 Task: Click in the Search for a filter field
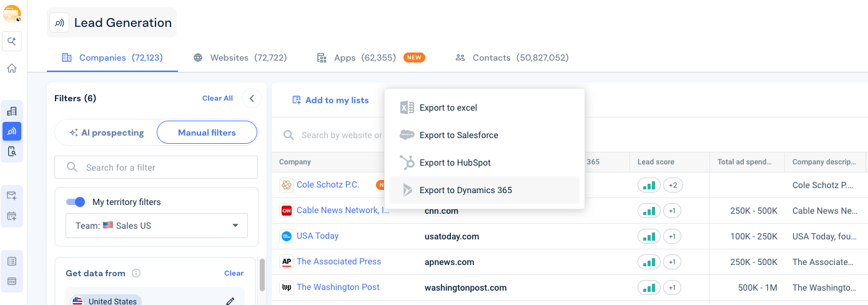click(156, 167)
